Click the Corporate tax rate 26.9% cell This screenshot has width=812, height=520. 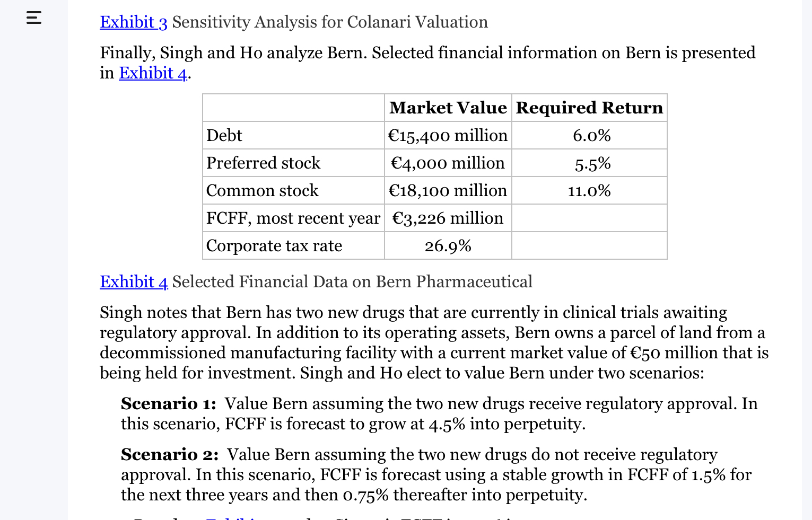click(448, 245)
